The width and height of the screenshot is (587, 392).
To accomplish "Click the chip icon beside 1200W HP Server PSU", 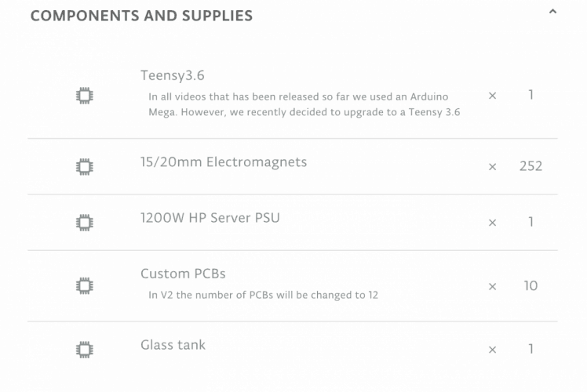I will (x=84, y=222).
